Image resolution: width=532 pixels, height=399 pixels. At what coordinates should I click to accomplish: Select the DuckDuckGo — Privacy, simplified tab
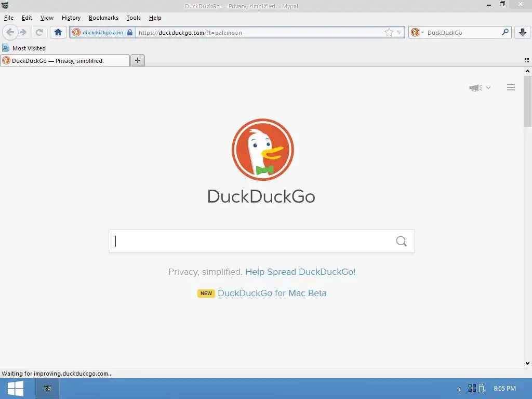click(65, 61)
